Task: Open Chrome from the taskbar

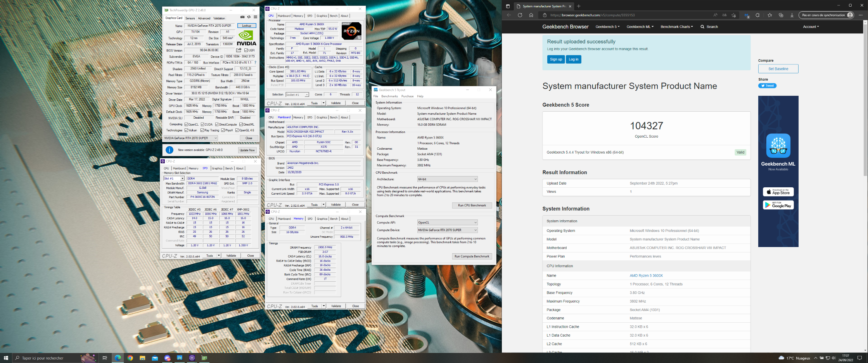Action: point(130,358)
